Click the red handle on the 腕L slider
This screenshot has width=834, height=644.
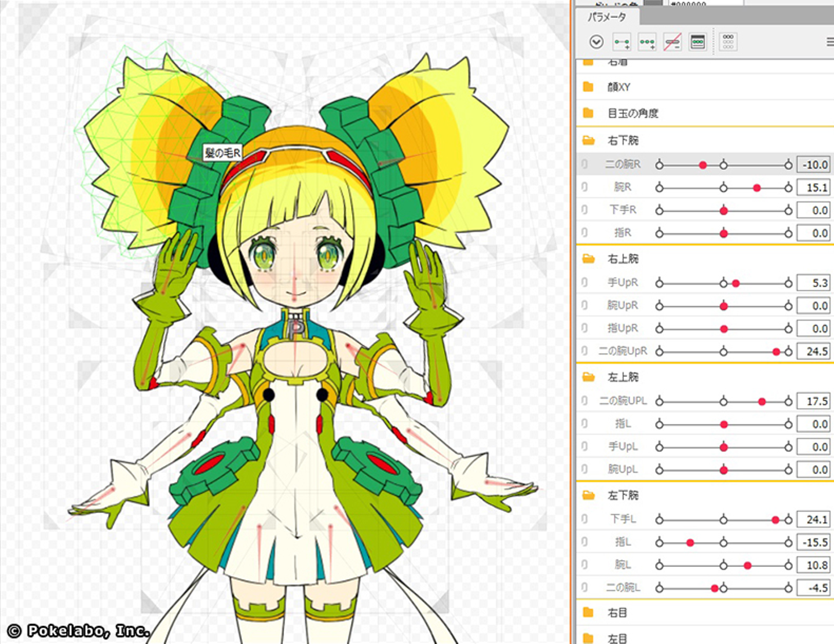click(x=748, y=565)
